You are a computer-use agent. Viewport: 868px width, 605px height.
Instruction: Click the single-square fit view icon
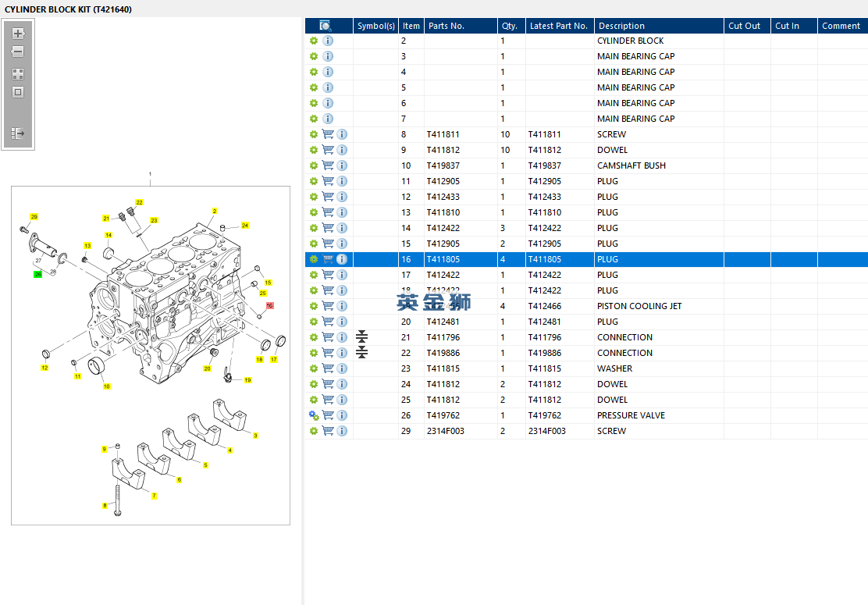(18, 92)
